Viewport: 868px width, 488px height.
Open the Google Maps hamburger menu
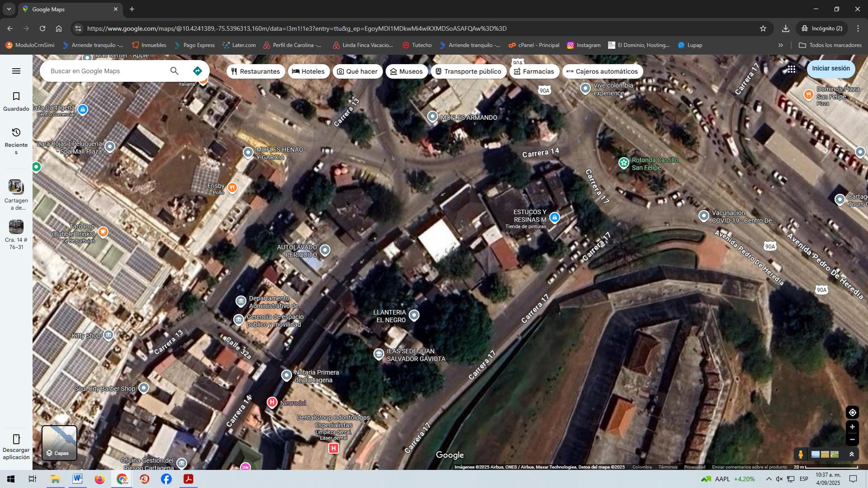[16, 71]
